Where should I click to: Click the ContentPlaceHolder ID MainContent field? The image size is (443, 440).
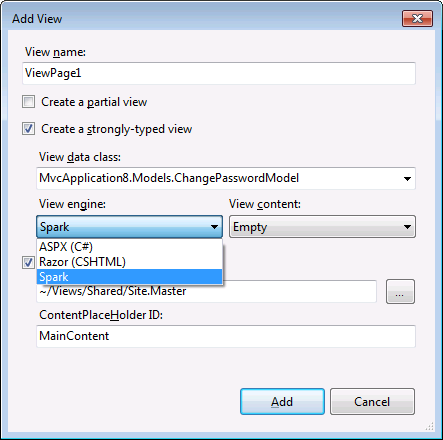click(226, 336)
